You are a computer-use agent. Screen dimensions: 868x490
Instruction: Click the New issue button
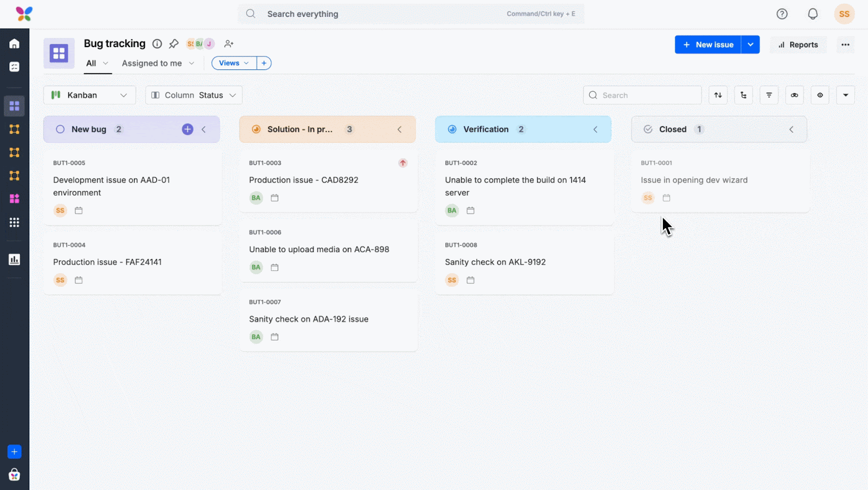(708, 44)
